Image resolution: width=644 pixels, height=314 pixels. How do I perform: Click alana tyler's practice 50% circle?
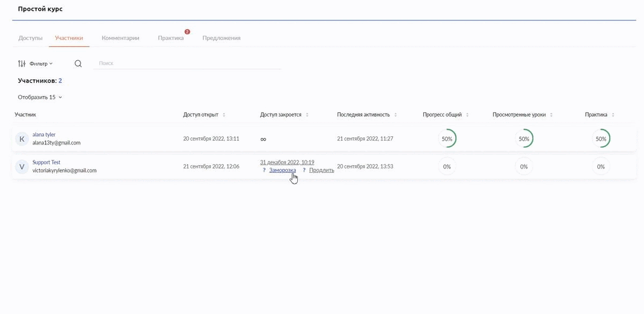click(601, 138)
